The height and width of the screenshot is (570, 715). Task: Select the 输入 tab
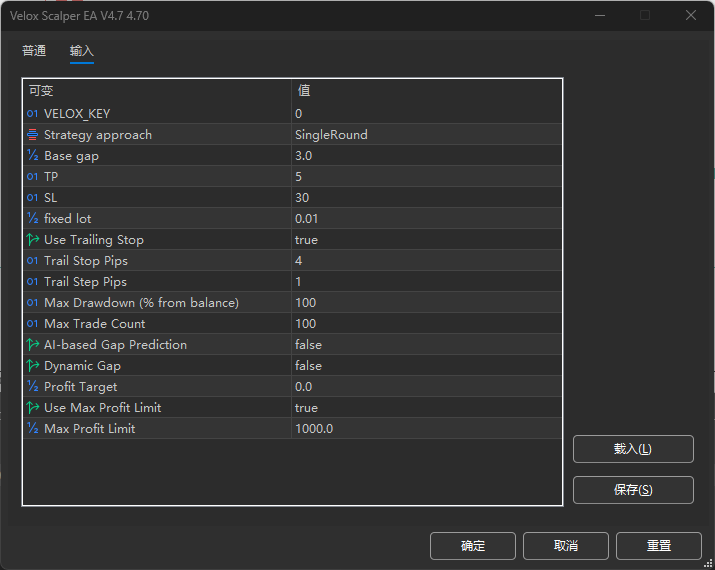click(x=82, y=51)
